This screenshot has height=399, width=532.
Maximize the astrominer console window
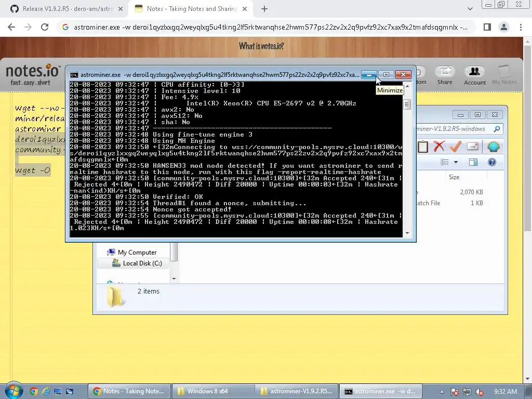point(386,75)
